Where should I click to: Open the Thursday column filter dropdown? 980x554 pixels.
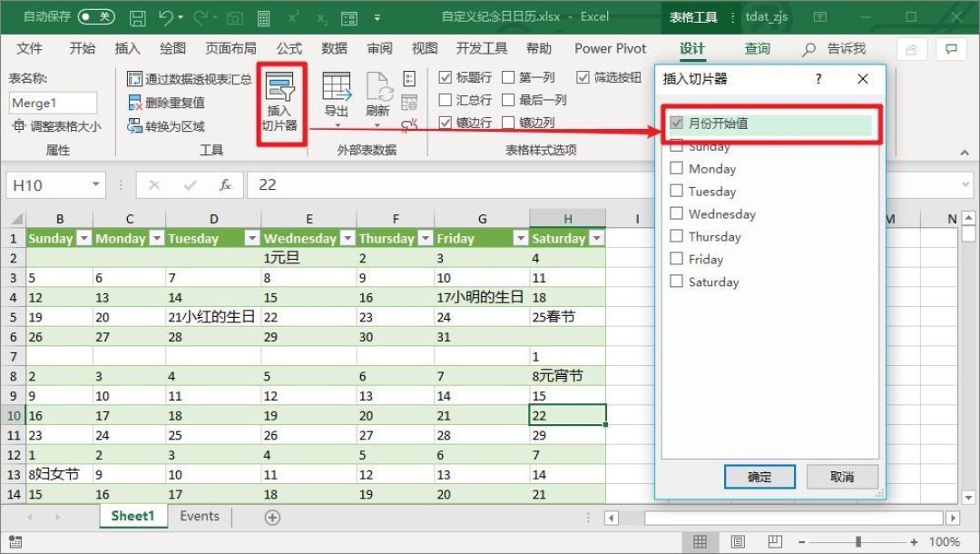[425, 238]
